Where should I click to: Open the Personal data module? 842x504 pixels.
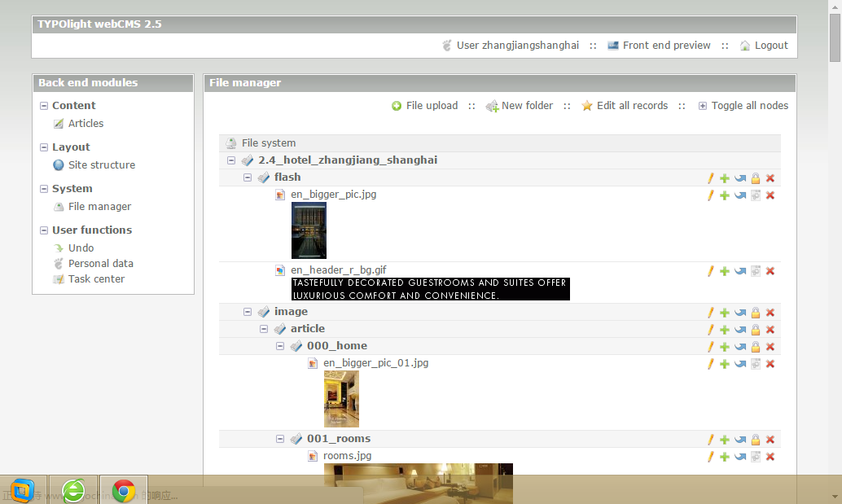pos(100,264)
